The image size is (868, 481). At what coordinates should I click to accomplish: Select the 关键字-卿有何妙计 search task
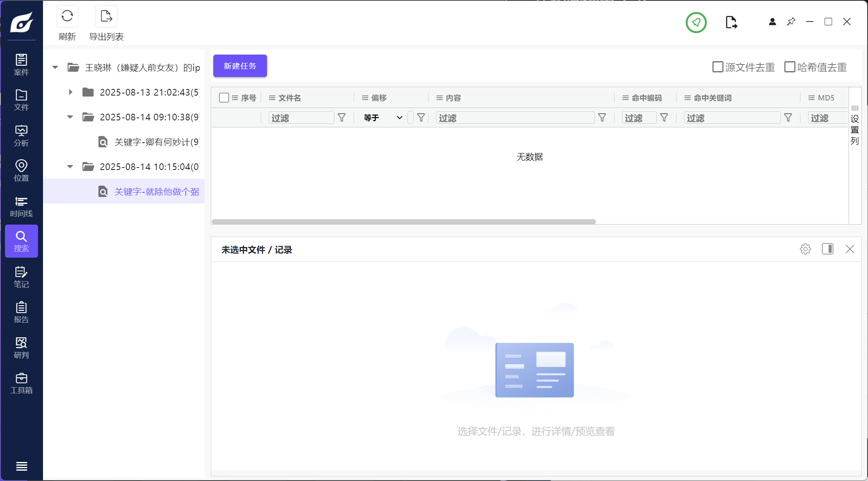(156, 142)
